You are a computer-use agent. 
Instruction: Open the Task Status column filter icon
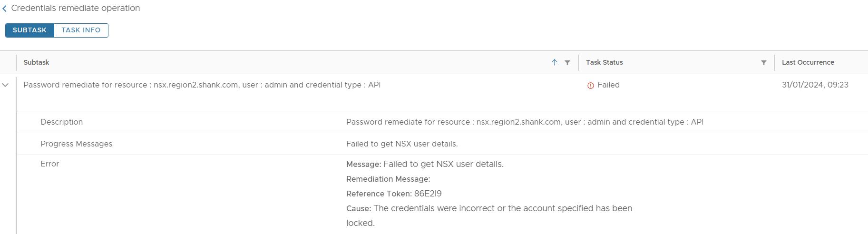763,63
